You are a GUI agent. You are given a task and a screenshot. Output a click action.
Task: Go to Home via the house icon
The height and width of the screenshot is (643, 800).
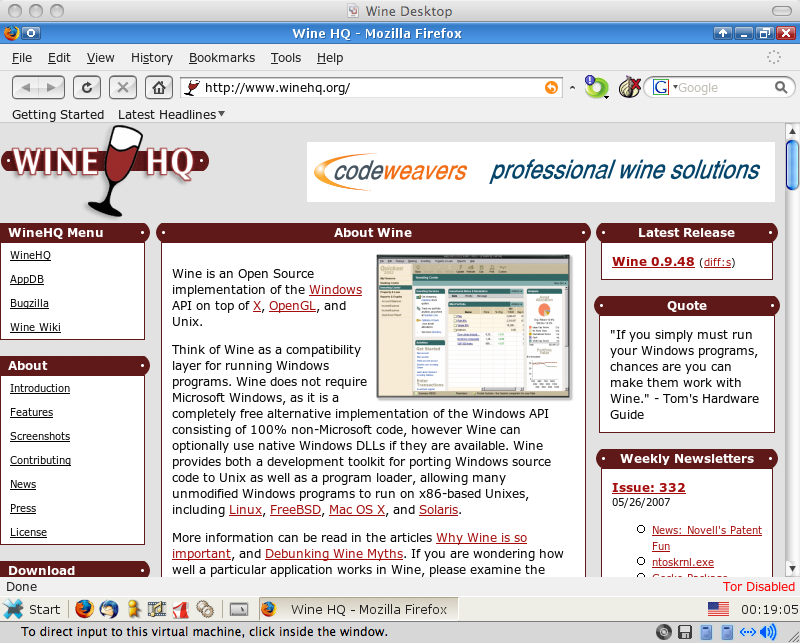(157, 87)
